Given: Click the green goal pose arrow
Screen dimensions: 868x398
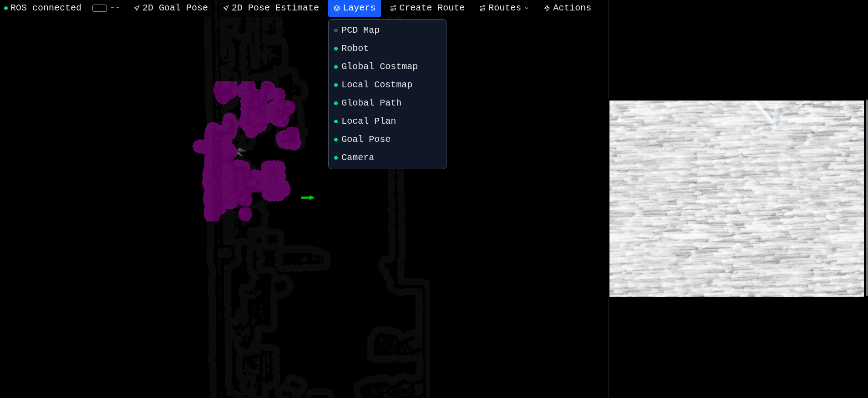Looking at the screenshot, I should pyautogui.click(x=308, y=197).
